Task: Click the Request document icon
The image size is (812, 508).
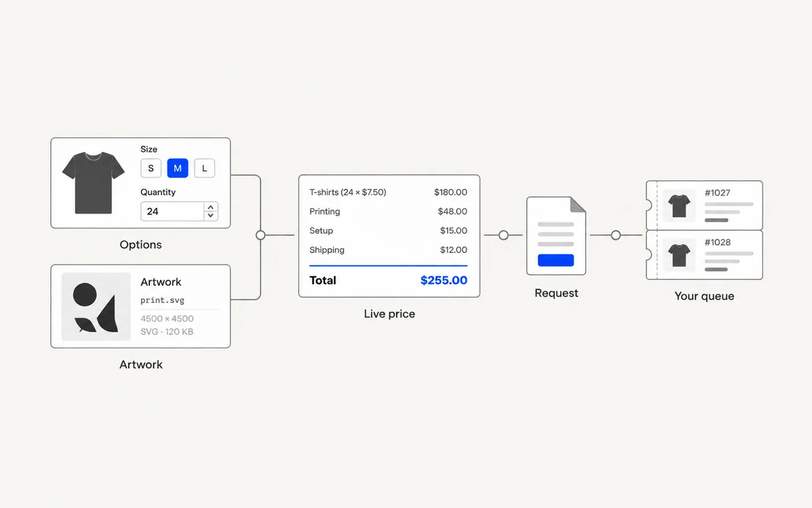Action: 556,236
